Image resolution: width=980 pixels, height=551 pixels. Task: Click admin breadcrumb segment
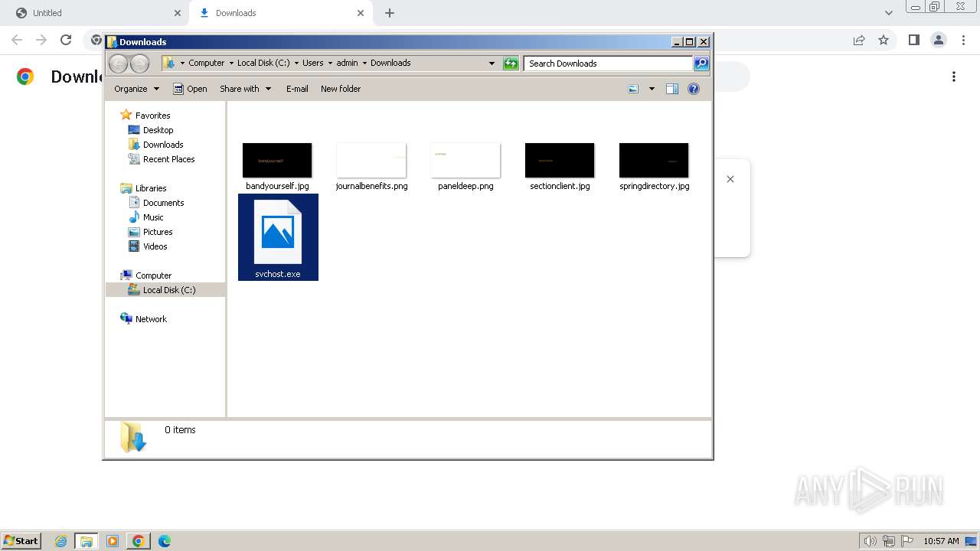(347, 63)
